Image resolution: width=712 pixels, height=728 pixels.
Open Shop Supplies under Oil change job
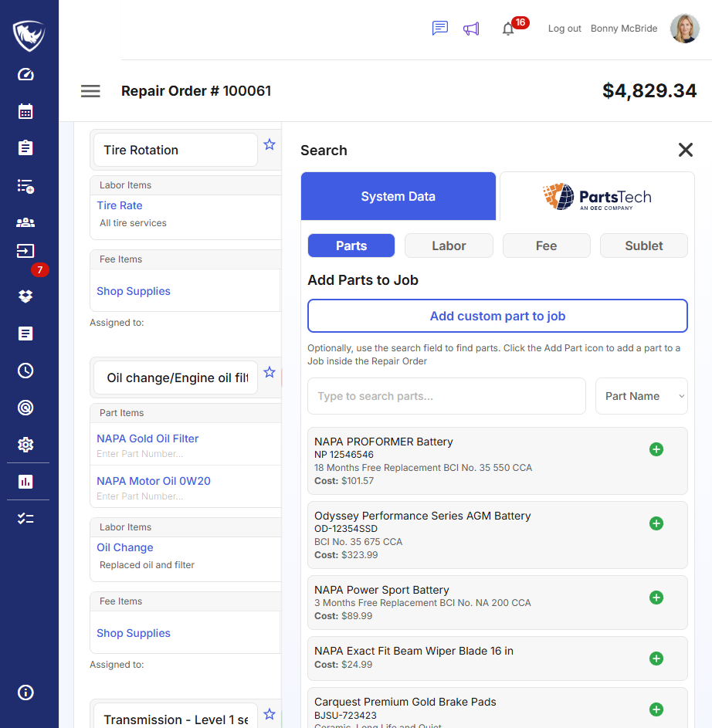[134, 633]
